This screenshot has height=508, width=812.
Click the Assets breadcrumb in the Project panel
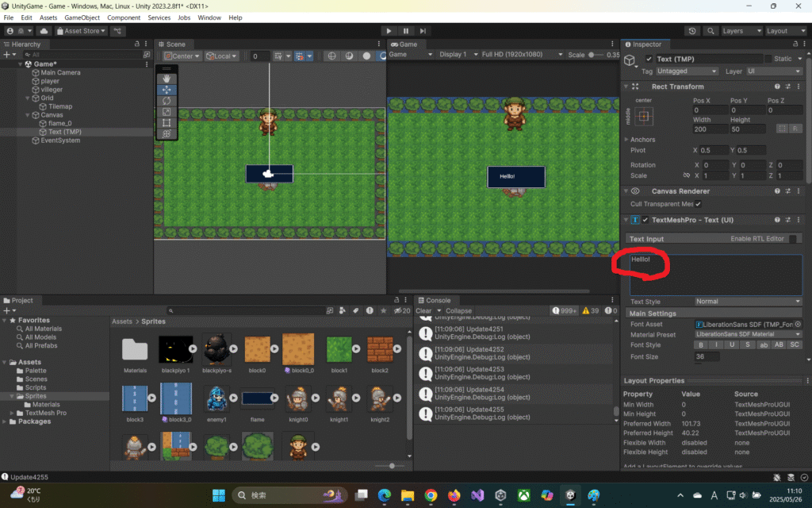click(122, 321)
